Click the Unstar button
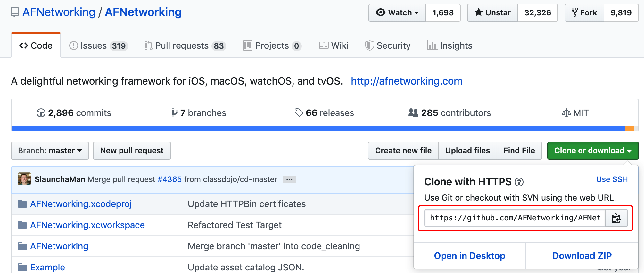644x273 pixels. [492, 13]
